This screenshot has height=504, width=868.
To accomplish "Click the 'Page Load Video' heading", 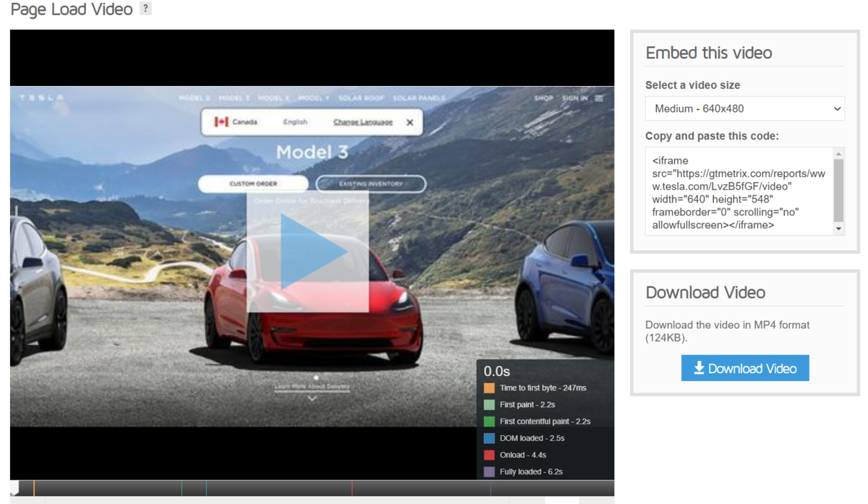I will (72, 9).
